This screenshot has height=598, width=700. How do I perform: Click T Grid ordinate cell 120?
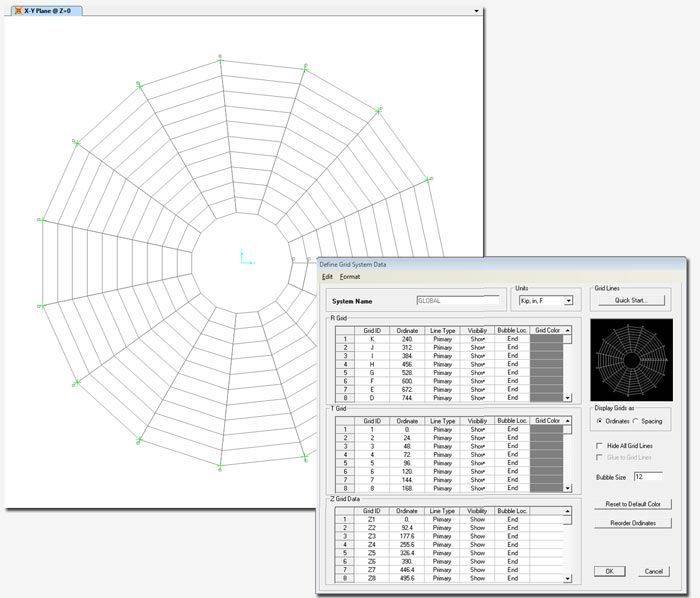407,471
